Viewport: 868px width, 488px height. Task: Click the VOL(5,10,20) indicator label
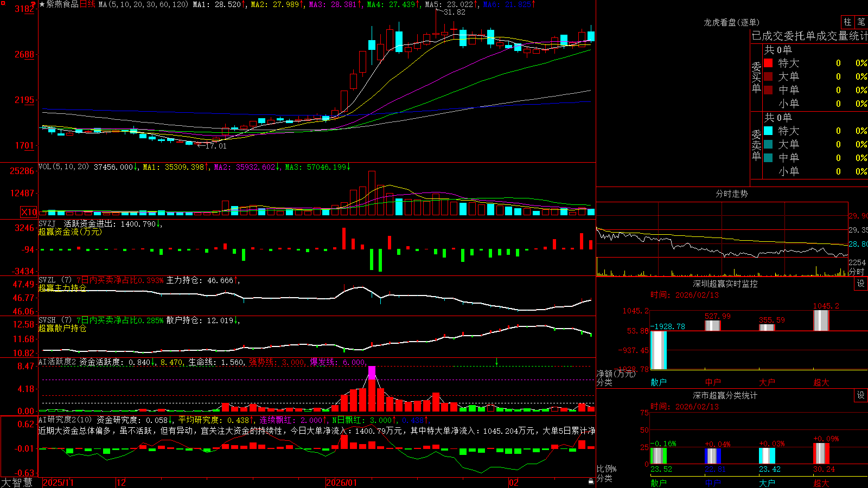(63, 167)
